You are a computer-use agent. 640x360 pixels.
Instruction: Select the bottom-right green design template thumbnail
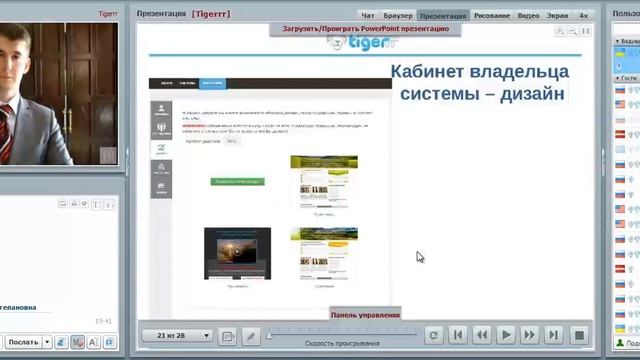tap(324, 254)
